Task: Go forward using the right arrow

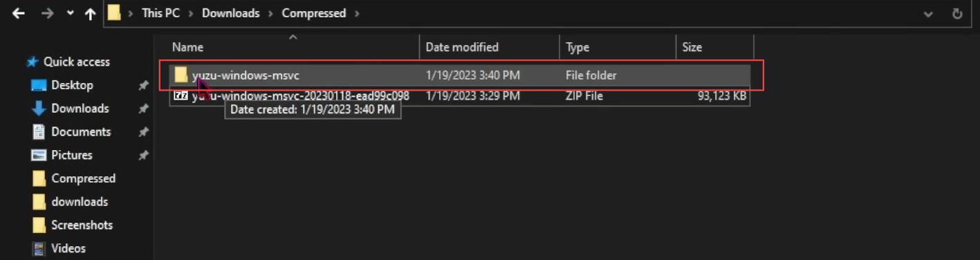Action: click(47, 14)
